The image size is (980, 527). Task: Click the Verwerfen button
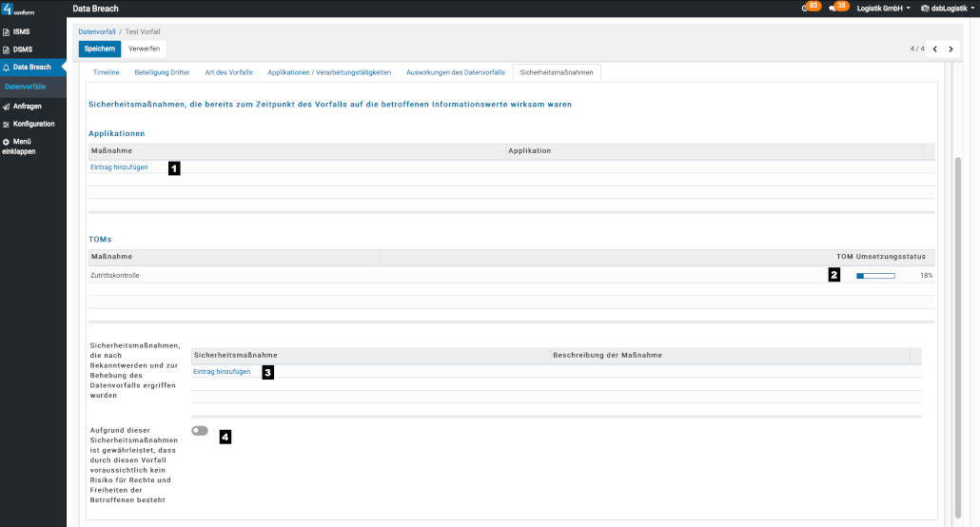(x=144, y=49)
